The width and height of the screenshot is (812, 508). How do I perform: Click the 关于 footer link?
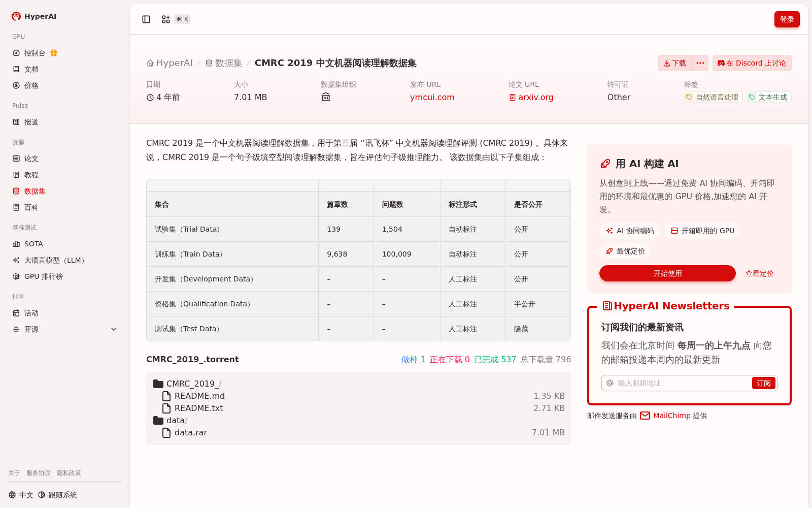pos(14,473)
